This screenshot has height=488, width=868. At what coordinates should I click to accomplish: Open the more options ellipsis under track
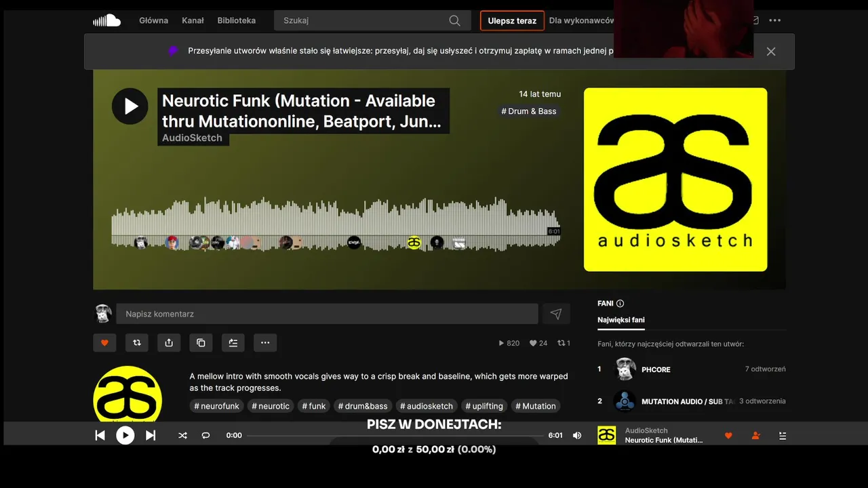[x=265, y=343]
